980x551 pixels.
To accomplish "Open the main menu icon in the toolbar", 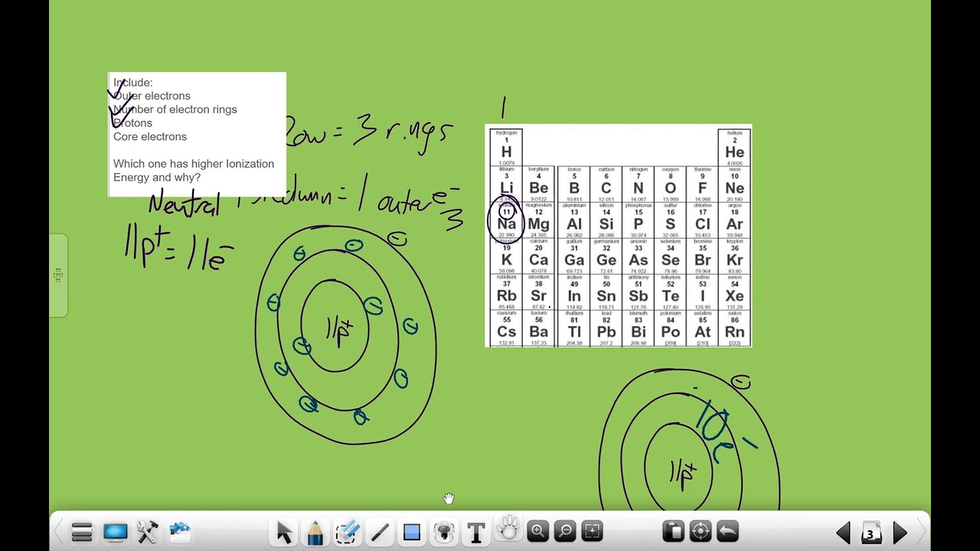I will [82, 532].
